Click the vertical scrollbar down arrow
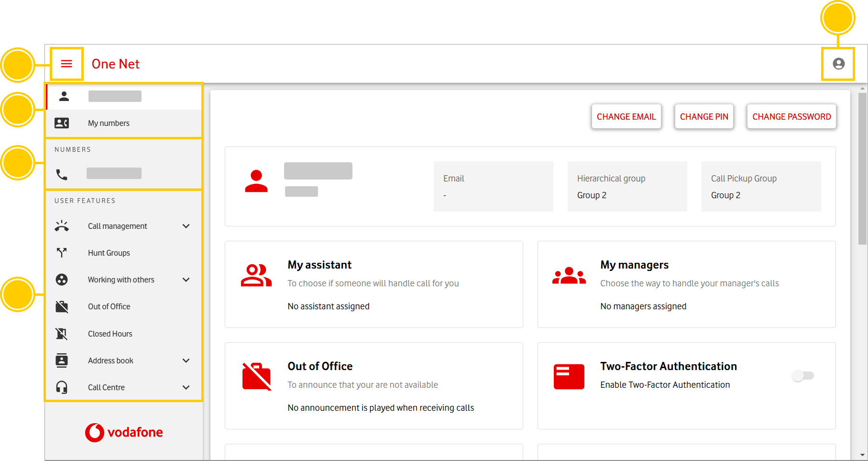868x461 pixels. point(862,455)
